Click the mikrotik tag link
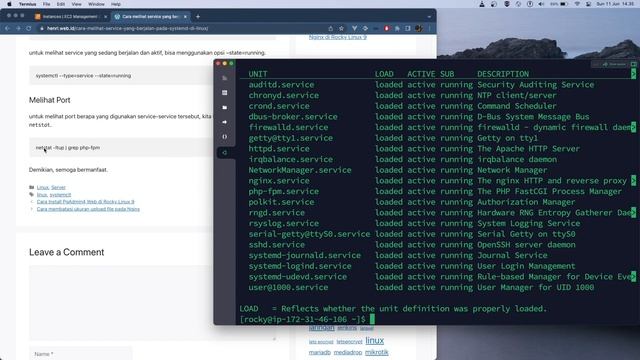Screen dimensions: 640x360 click(377, 352)
